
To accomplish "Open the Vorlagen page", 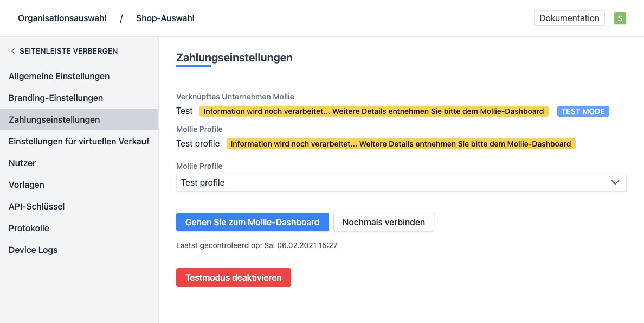I will click(x=27, y=185).
